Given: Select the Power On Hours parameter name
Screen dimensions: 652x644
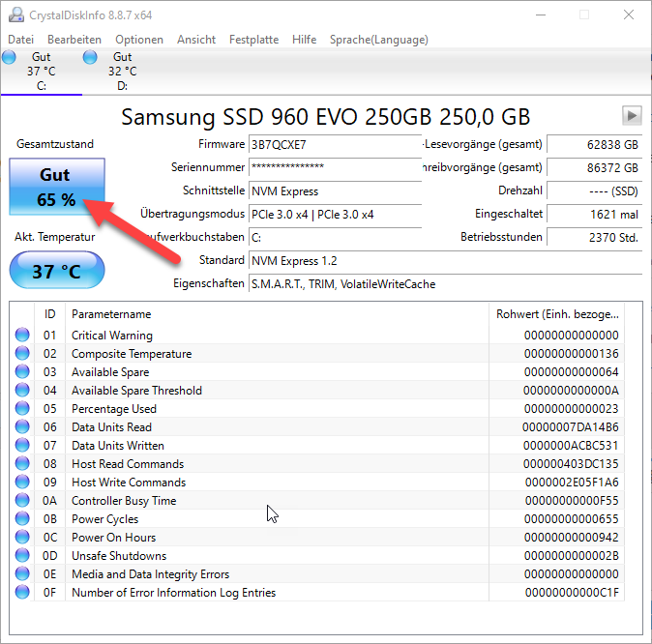Looking at the screenshot, I should pos(113,538).
